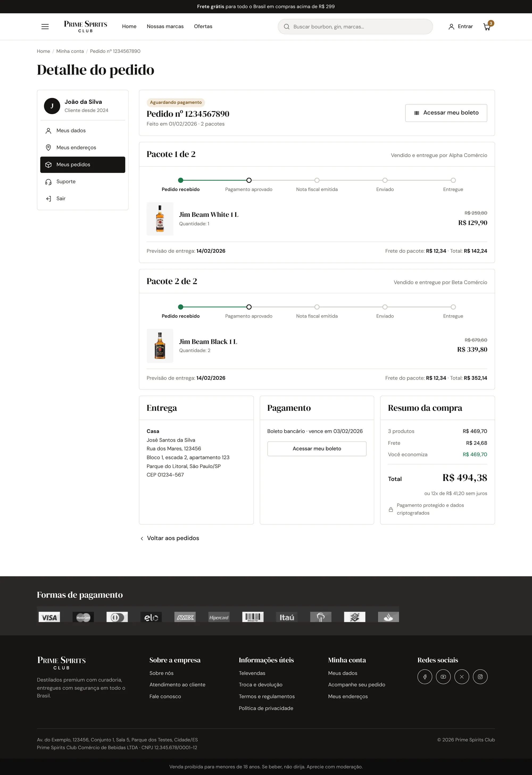Click Troca e devolução in footer
The image size is (532, 775).
(260, 685)
